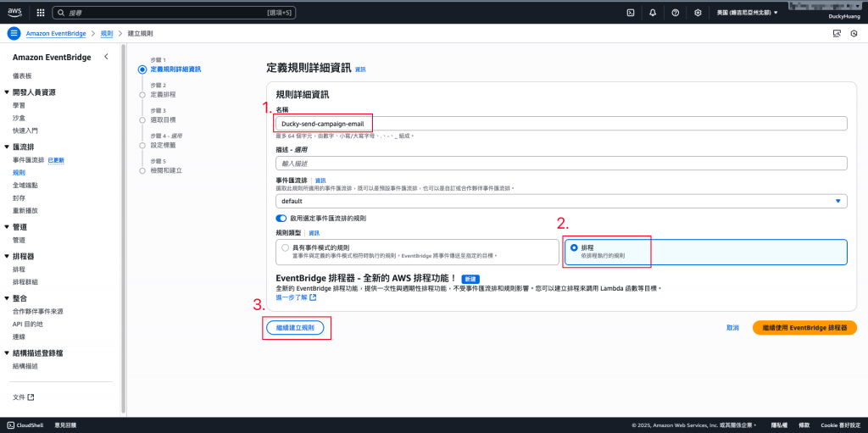
Task: Click the 進一步了解 external link icon
Action: click(x=314, y=297)
